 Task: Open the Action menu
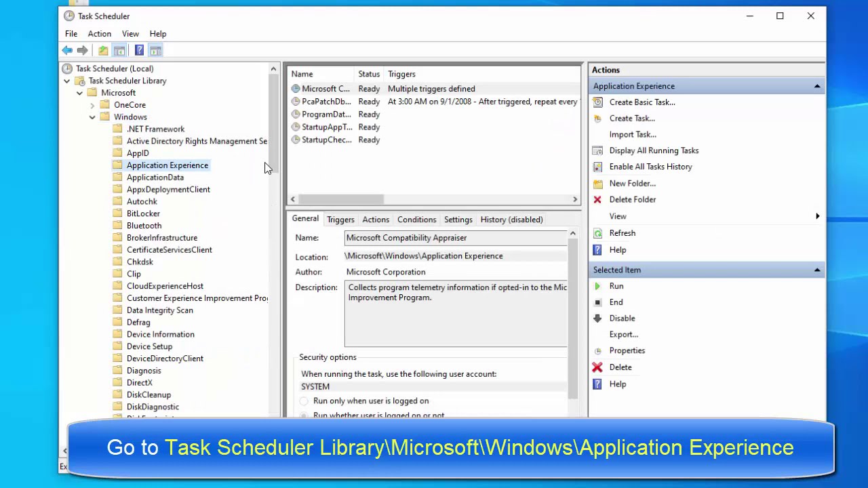pos(99,34)
